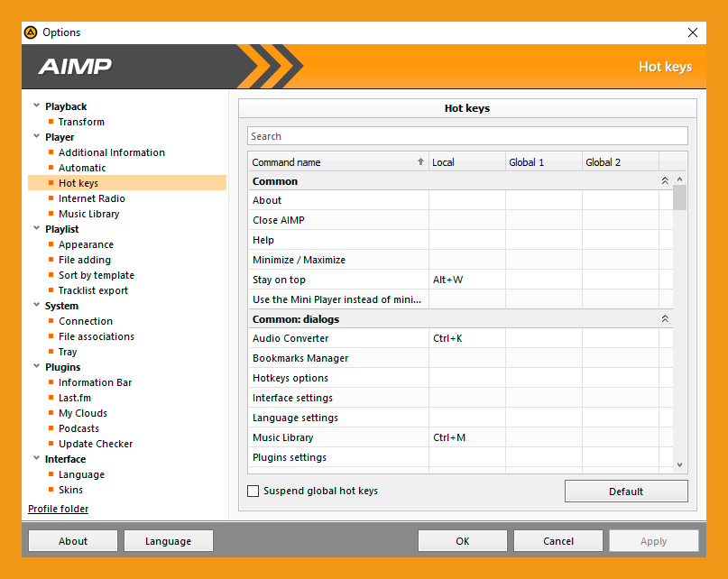Open the Internet Radio settings page

pos(91,198)
